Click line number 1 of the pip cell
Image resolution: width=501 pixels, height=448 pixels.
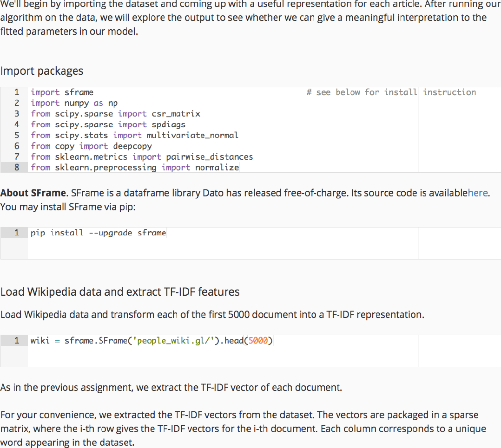(x=17, y=233)
